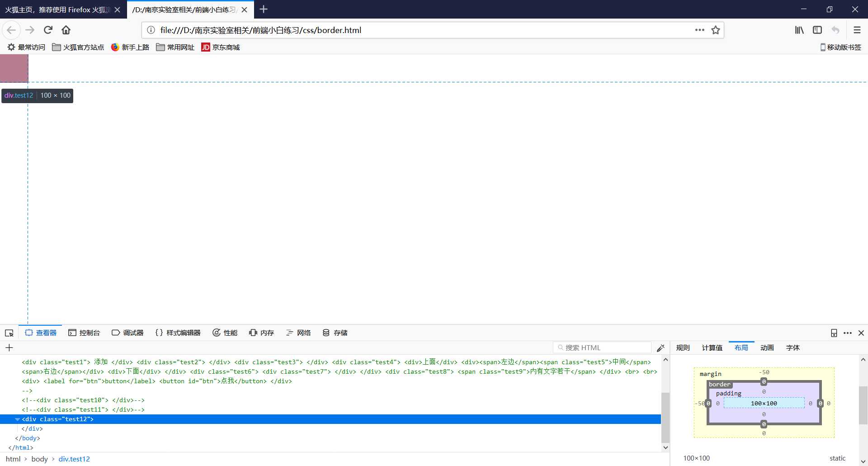This screenshot has width=868, height=466.
Task: Switch to 调试器 debugger tab
Action: (x=127, y=333)
